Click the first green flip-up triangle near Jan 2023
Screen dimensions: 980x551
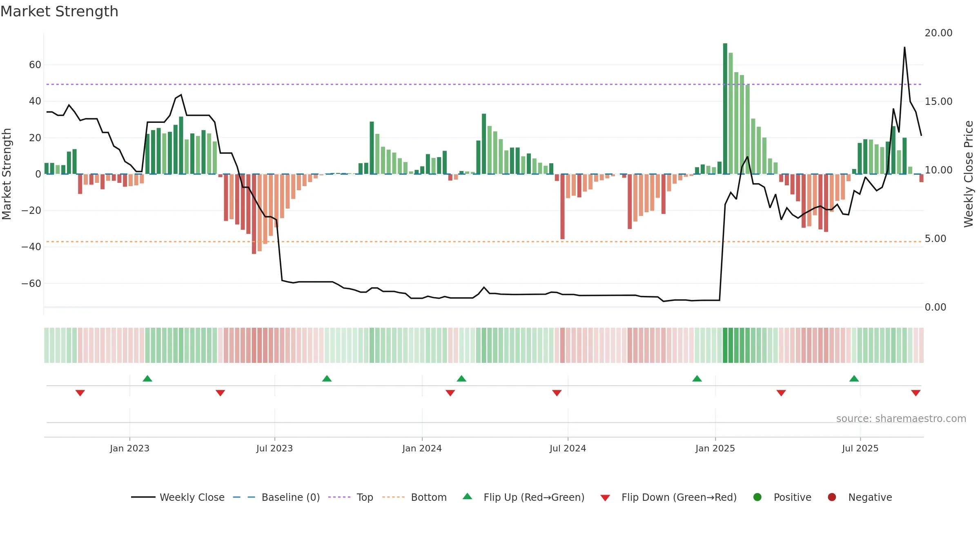point(147,378)
